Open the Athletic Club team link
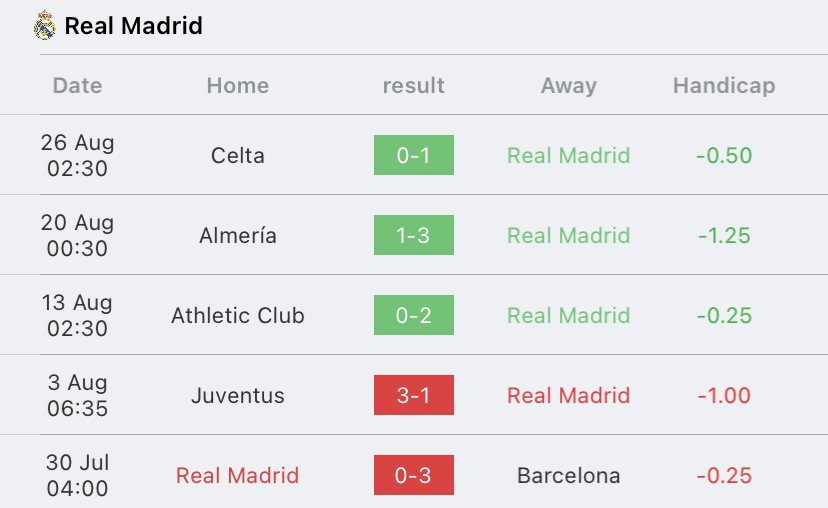This screenshot has height=508, width=828. pyautogui.click(x=238, y=315)
